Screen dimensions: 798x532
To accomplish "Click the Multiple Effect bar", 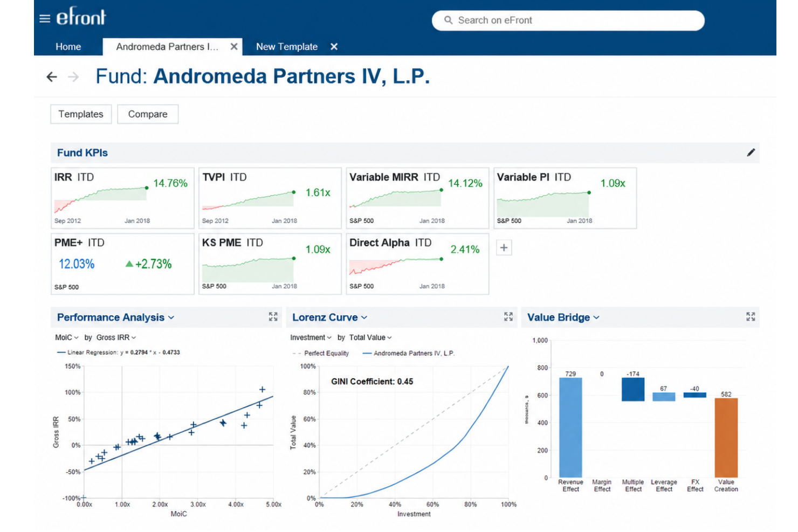I will click(x=633, y=389).
